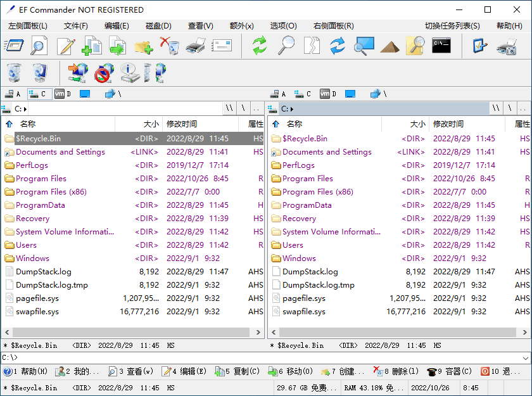
Task: Click the F3 查看(w) button
Action: click(131, 371)
